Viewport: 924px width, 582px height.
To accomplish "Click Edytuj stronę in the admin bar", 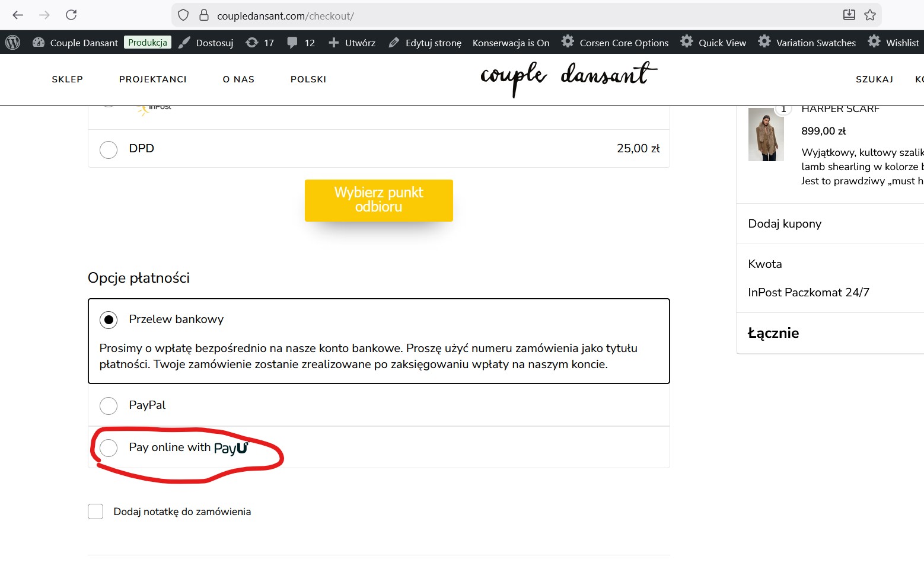I will click(425, 43).
